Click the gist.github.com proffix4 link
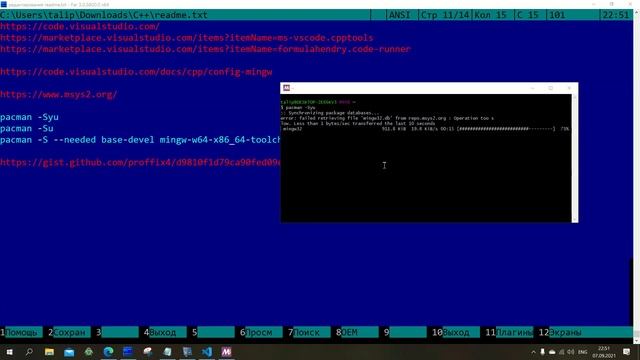Image resolution: width=640 pixels, height=360 pixels. tap(140, 162)
